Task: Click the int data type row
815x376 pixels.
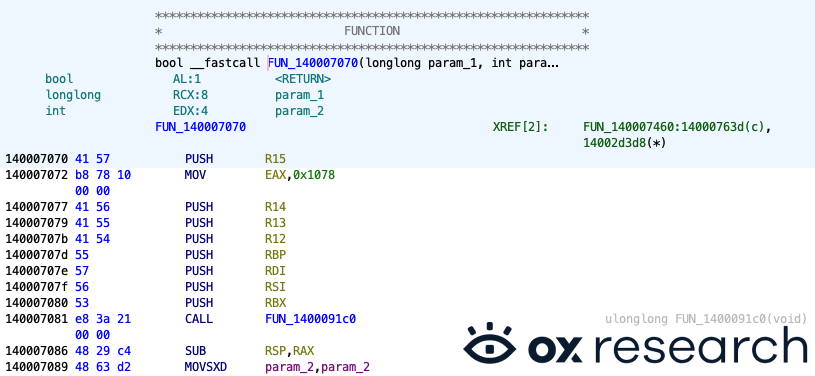Action: [x=56, y=111]
